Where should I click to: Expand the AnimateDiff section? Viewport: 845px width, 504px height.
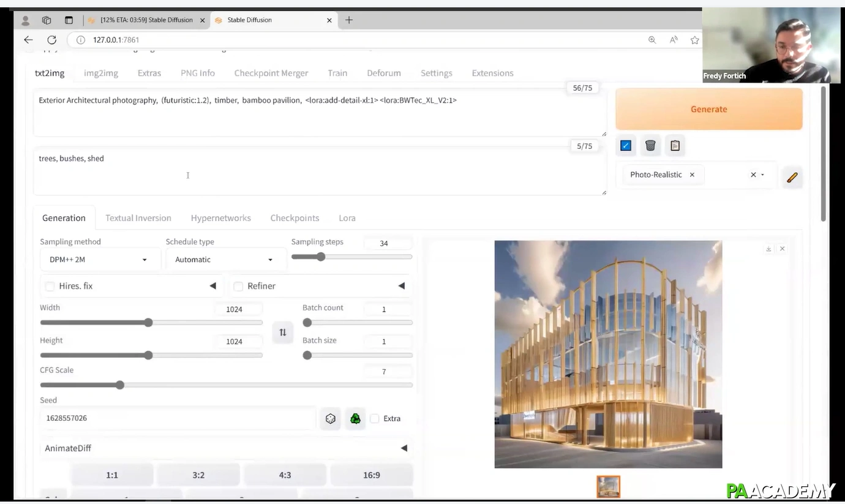404,448
